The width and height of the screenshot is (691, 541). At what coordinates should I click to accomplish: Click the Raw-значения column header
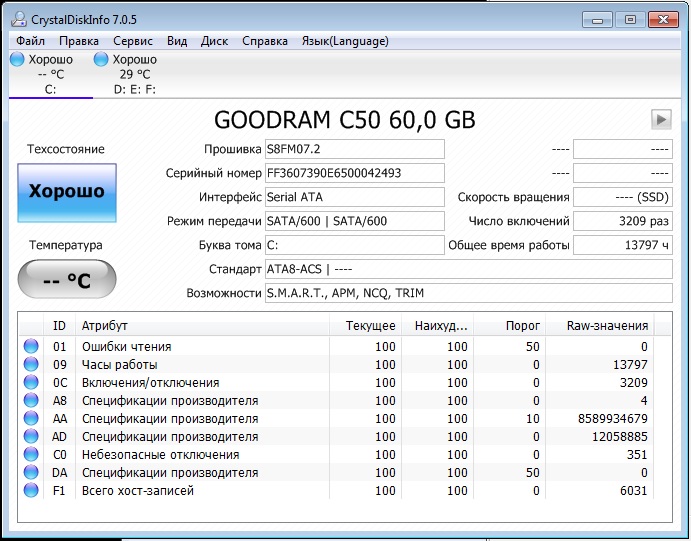[x=600, y=326]
